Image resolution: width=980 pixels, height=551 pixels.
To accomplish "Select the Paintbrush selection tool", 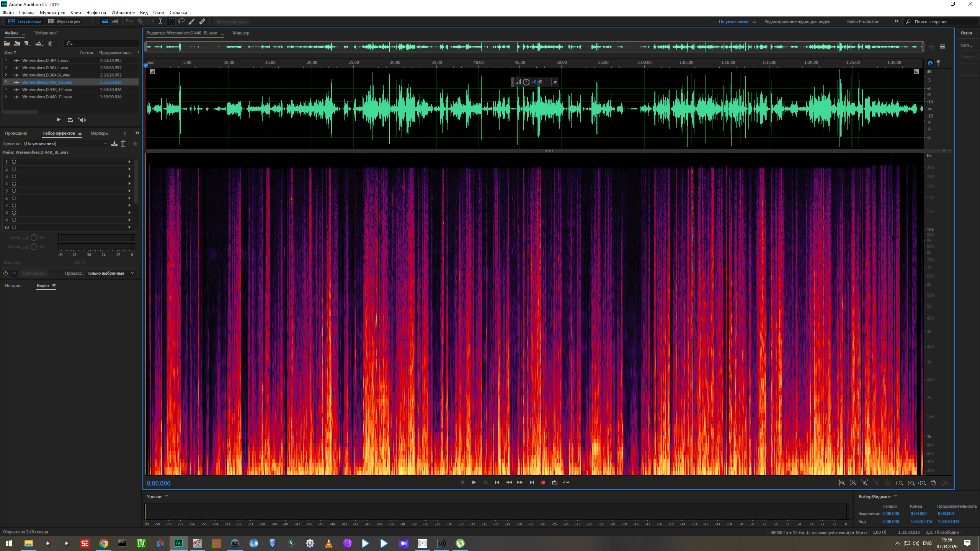I will point(192,21).
